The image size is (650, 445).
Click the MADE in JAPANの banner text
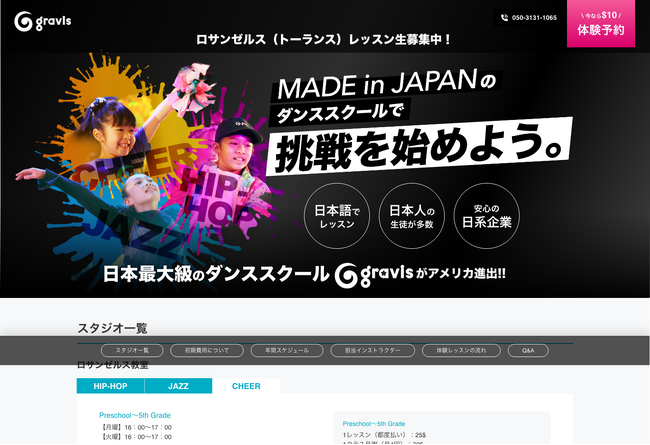[386, 85]
